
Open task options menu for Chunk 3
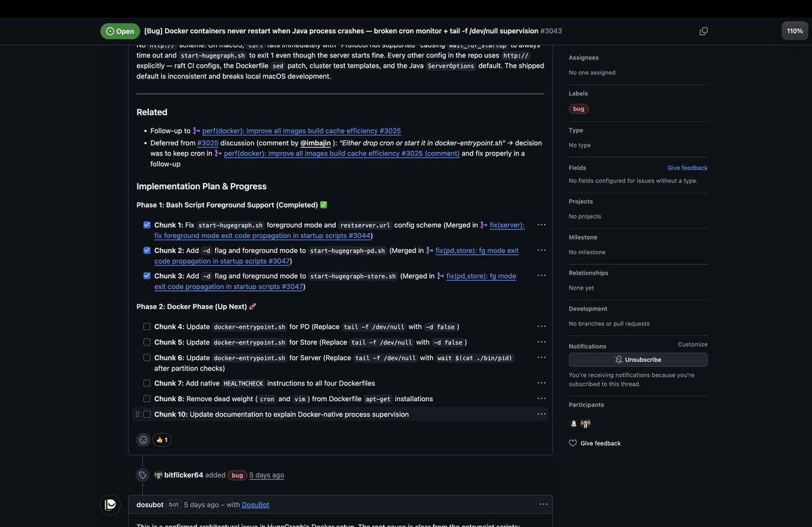pyautogui.click(x=541, y=276)
